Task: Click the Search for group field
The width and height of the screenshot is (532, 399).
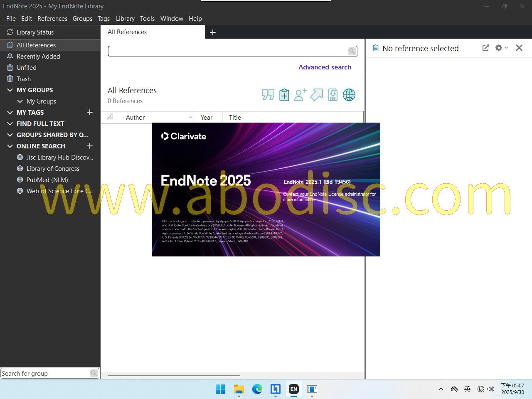Action: [x=45, y=374]
